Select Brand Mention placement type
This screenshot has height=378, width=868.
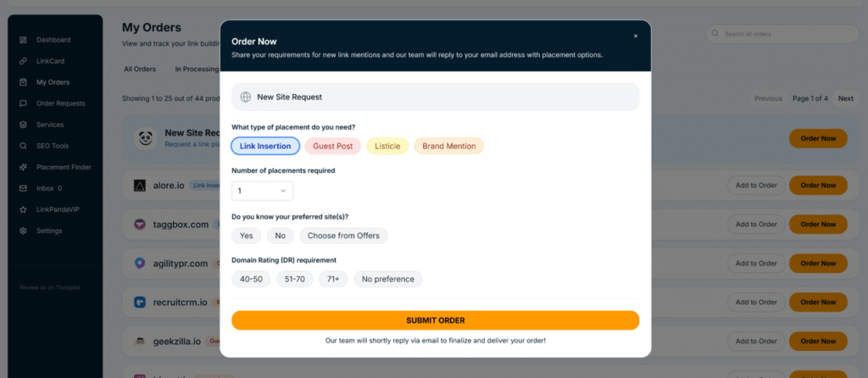[x=449, y=146]
